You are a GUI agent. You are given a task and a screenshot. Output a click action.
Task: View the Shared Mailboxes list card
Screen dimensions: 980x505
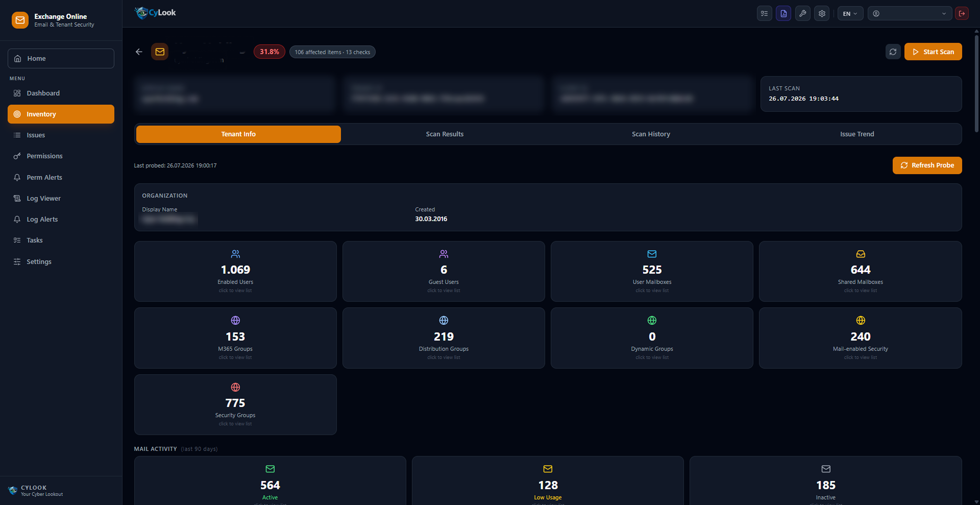pyautogui.click(x=861, y=271)
